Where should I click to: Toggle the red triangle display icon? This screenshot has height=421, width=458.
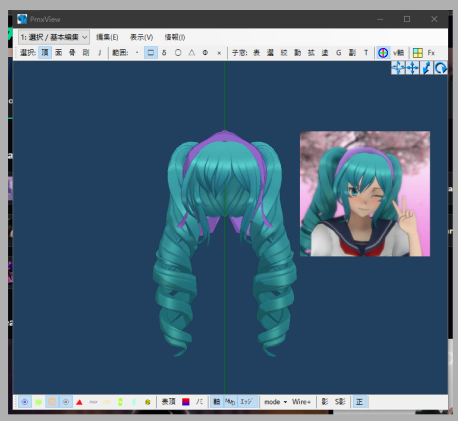pos(79,402)
